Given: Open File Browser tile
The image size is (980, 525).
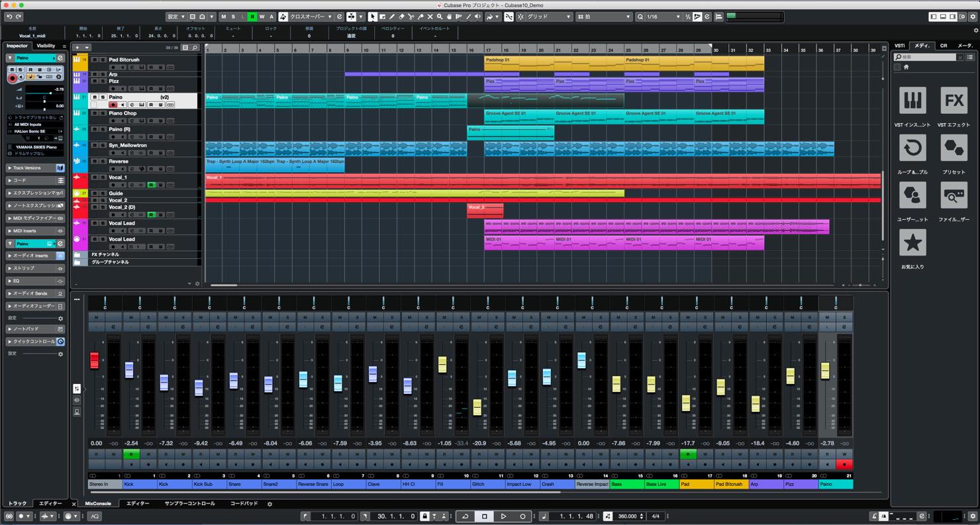Looking at the screenshot, I should (x=954, y=195).
